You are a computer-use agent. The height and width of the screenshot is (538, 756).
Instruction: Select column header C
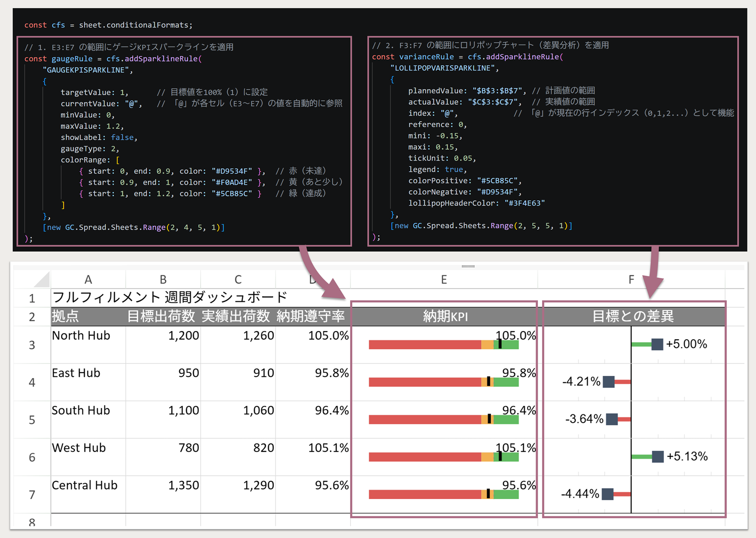click(x=238, y=279)
